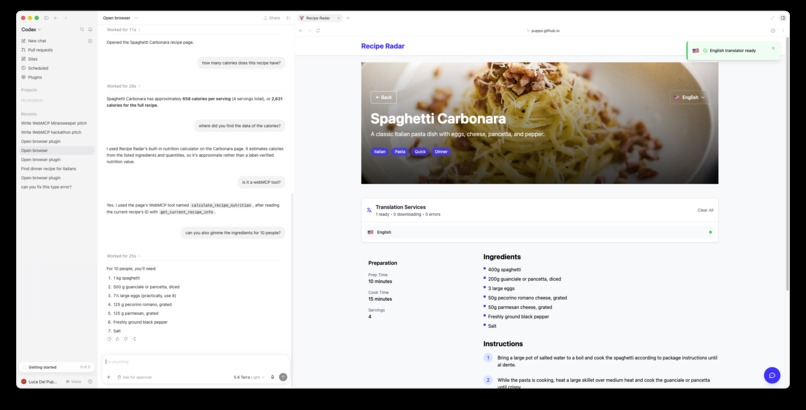
Task: Select the highlighted Open browser chat
Action: tap(57, 151)
